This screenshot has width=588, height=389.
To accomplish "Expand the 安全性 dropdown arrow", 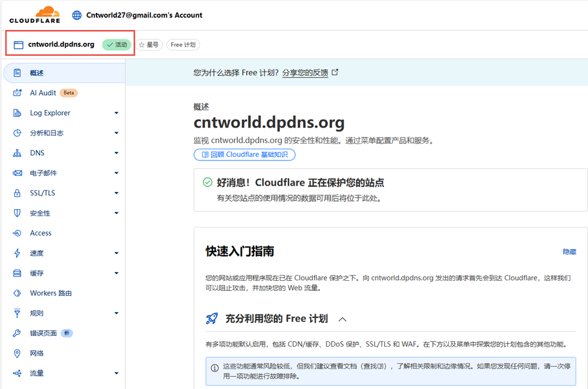I will click(116, 213).
